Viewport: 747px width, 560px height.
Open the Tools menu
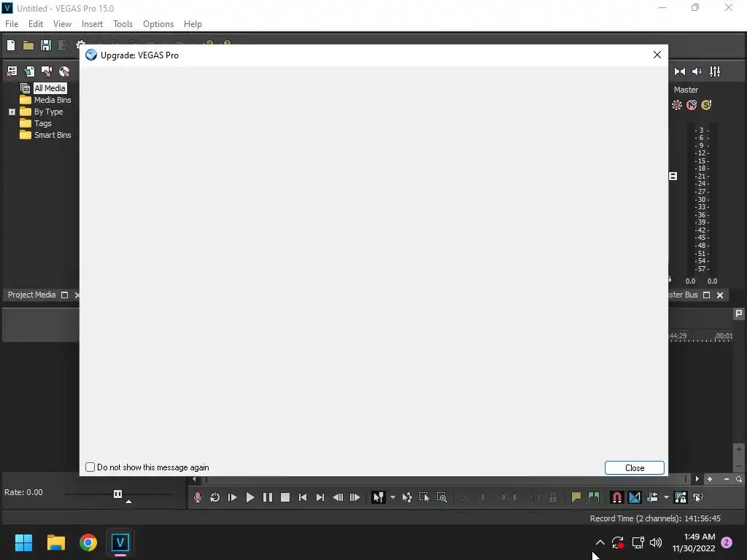[x=123, y=24]
